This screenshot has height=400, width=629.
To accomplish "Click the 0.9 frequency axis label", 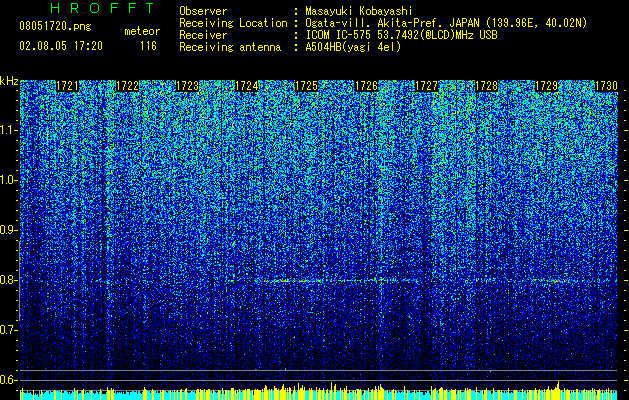I will tap(8, 230).
